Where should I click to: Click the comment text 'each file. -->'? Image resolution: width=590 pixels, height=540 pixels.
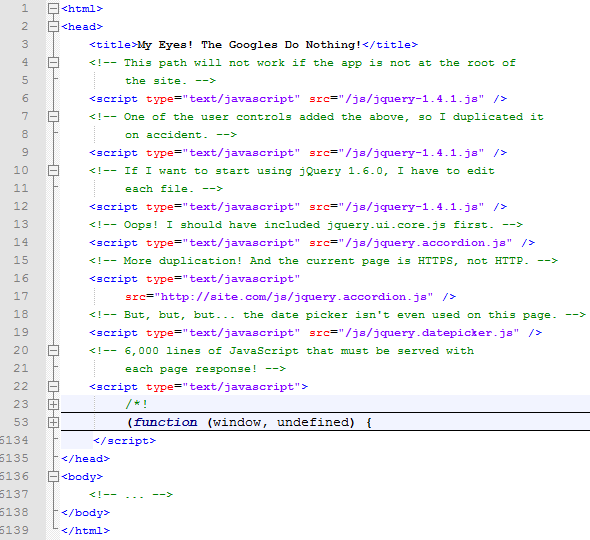tap(174, 189)
